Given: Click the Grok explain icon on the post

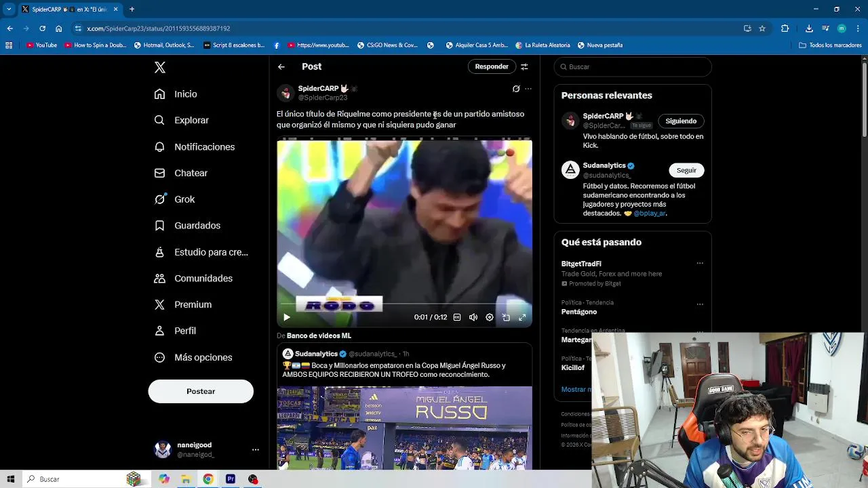Looking at the screenshot, I should point(516,89).
